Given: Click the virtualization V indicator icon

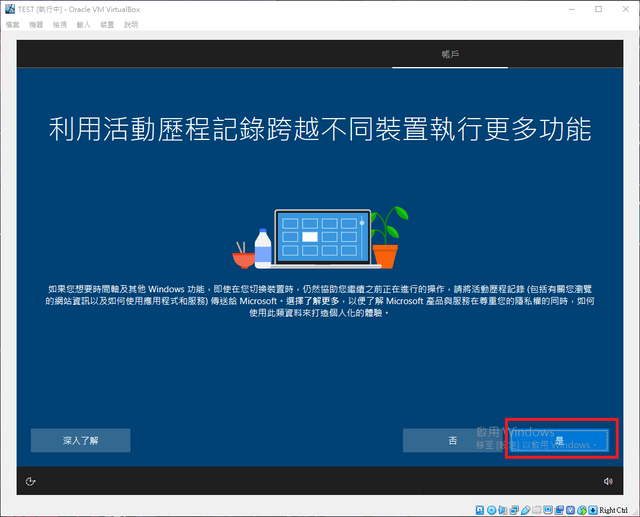Looking at the screenshot, I should click(570, 510).
